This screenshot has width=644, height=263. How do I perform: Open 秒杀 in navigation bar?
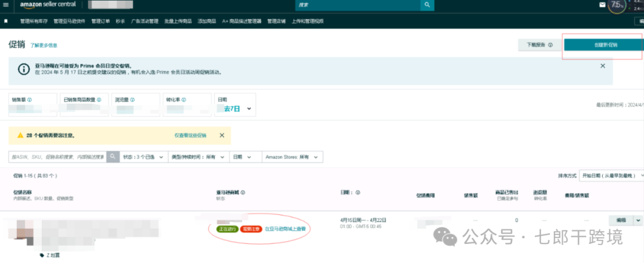(x=120, y=21)
